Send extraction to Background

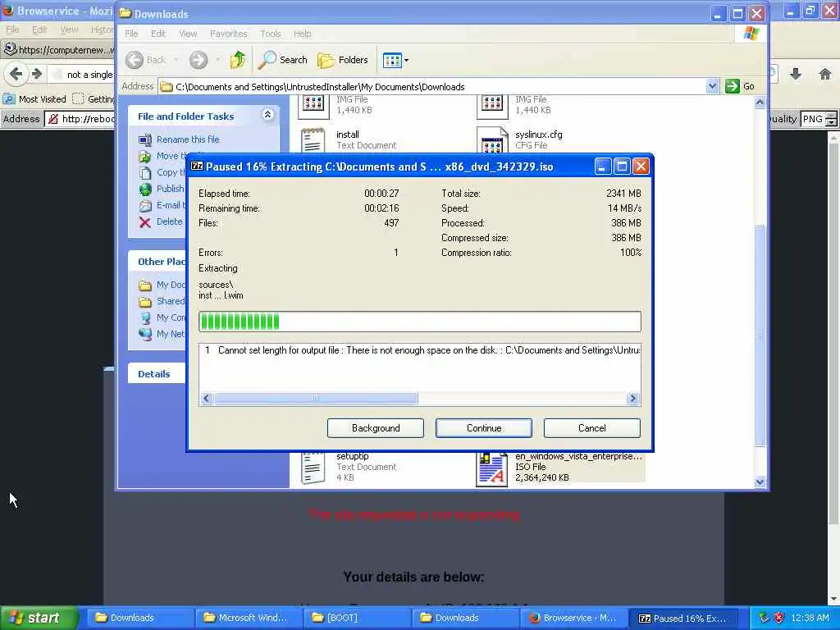[x=376, y=428]
